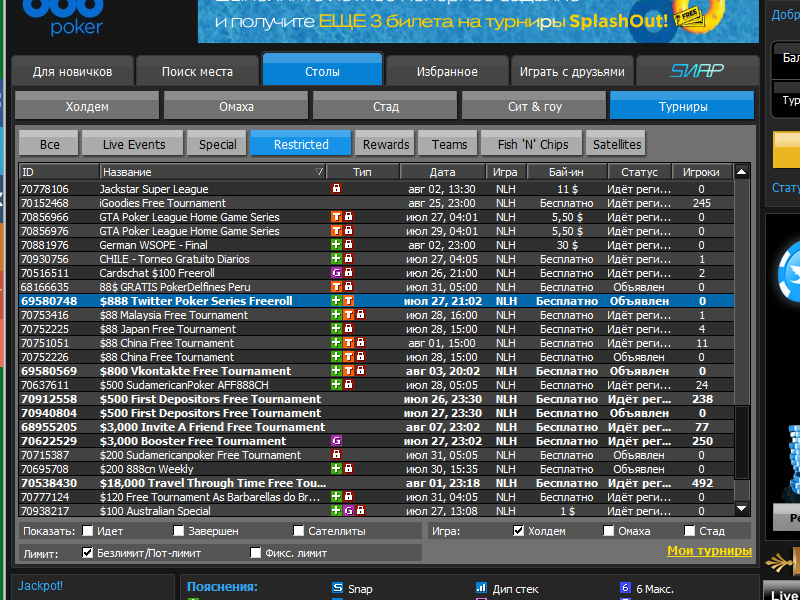
Task: Click the SplashOut promotional banner
Action: pos(478,20)
